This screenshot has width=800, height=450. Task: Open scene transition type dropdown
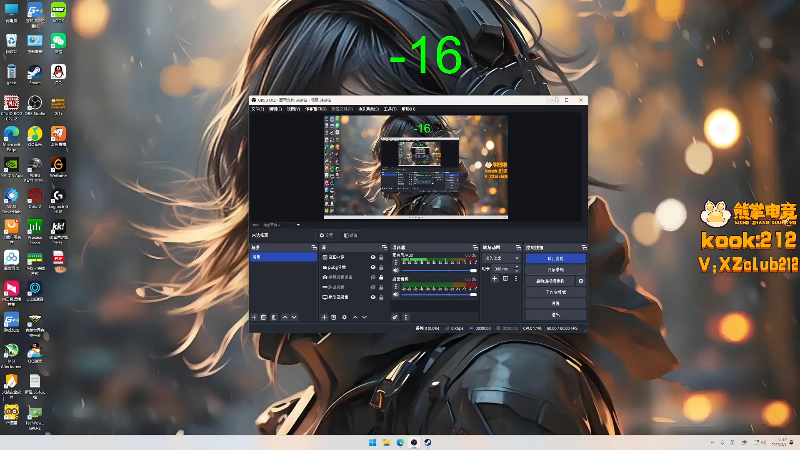[502, 258]
